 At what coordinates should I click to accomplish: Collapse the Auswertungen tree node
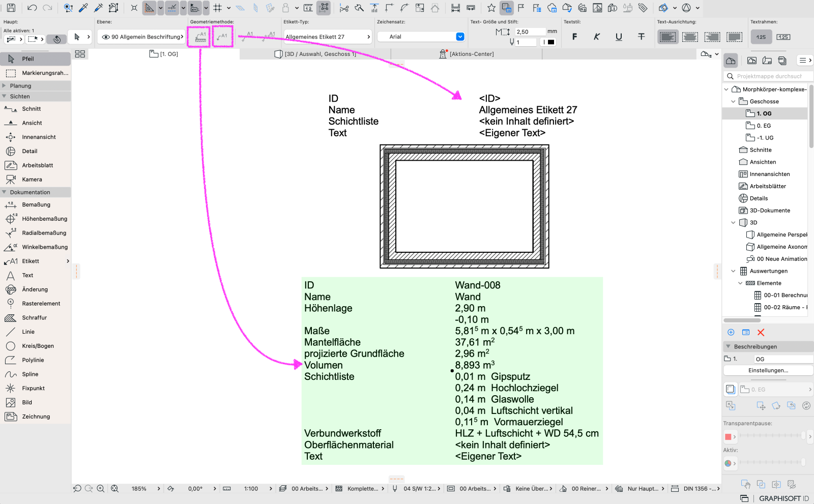(733, 271)
